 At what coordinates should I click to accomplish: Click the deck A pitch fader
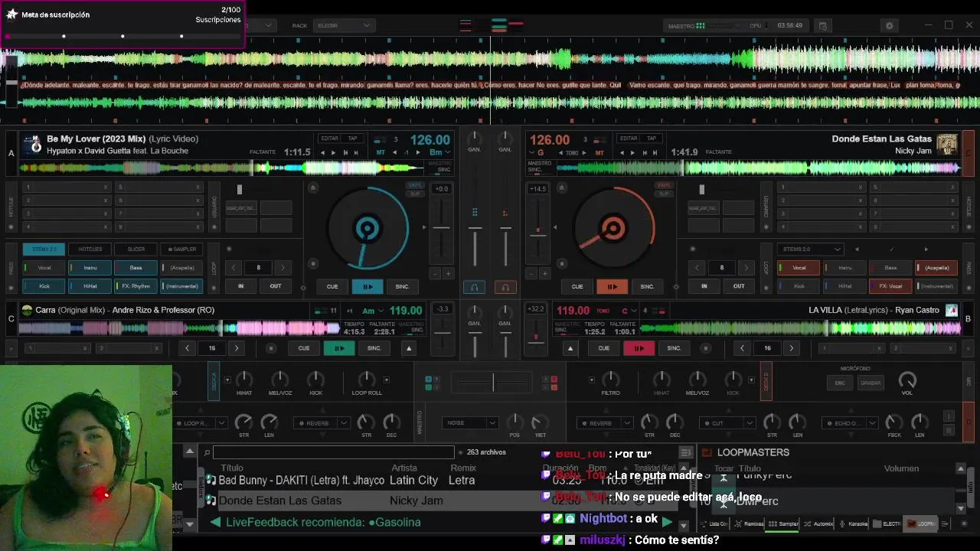[442, 228]
